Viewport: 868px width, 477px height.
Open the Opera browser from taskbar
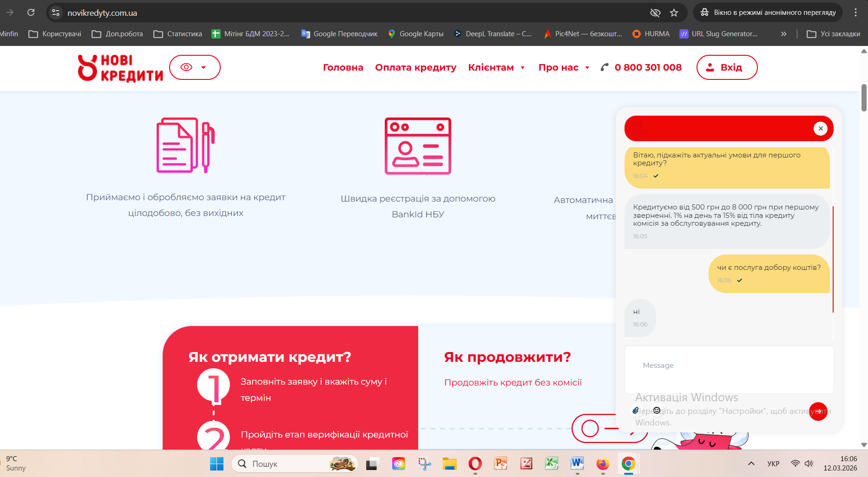(475, 464)
